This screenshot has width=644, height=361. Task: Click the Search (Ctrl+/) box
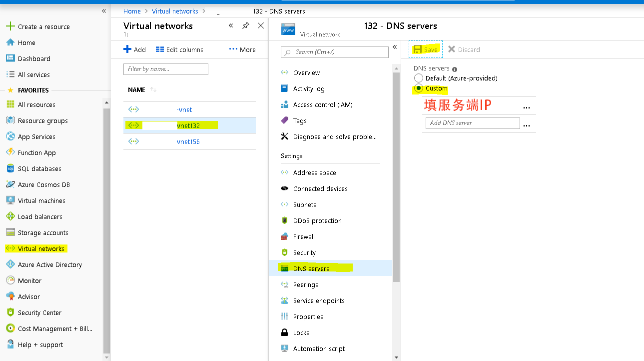tap(335, 52)
